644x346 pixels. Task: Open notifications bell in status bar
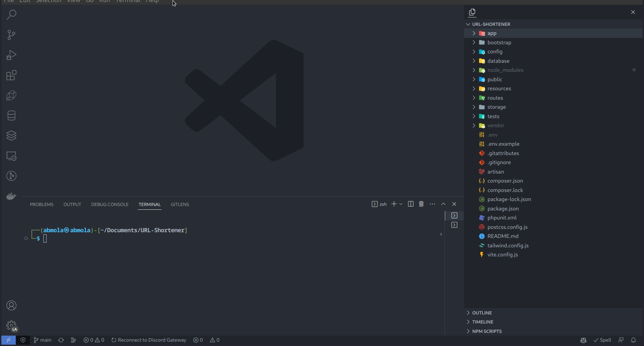633,340
